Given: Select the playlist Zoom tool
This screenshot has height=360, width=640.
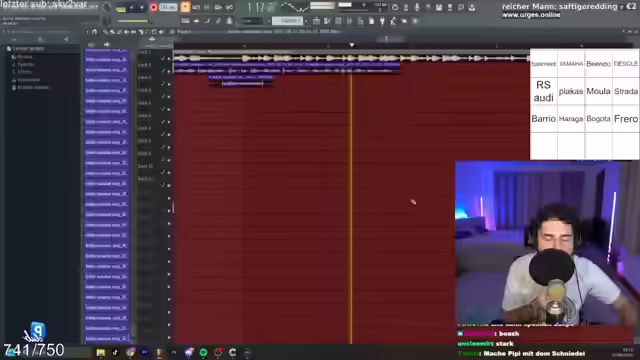Looking at the screenshot, I should coord(155,32).
